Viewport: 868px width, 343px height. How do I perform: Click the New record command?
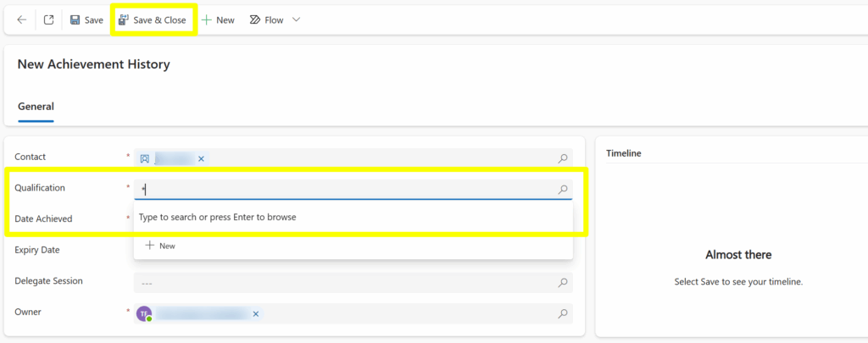pyautogui.click(x=218, y=19)
